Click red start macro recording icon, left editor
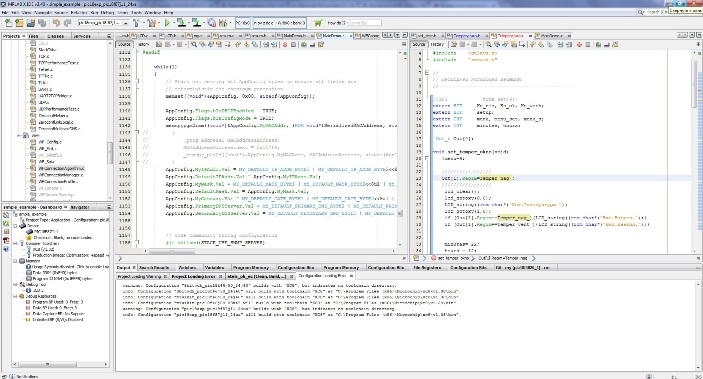This screenshot has height=379, width=703. point(285,44)
